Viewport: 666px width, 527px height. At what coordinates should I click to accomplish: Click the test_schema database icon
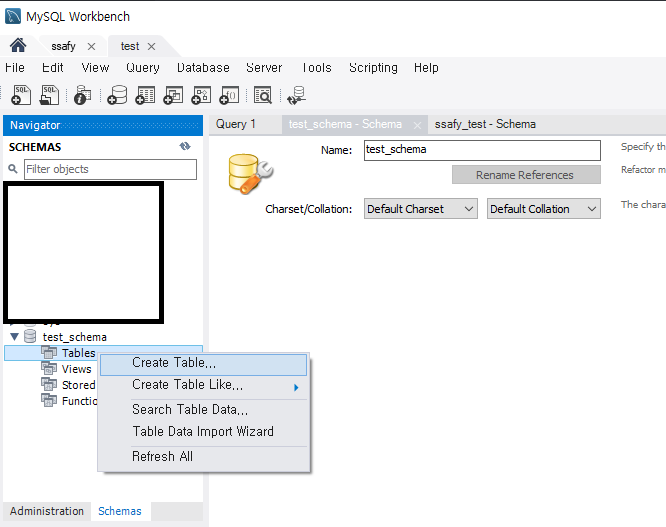[x=30, y=336]
